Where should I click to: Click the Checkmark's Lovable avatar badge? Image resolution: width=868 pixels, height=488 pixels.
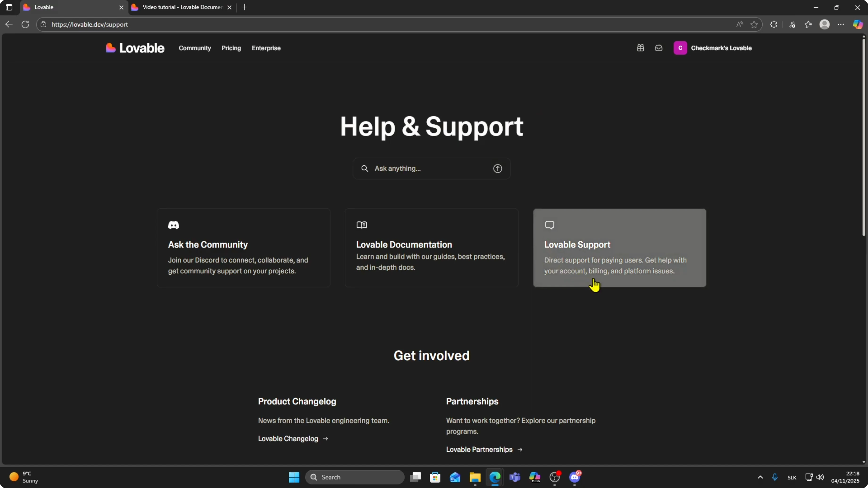(x=680, y=48)
